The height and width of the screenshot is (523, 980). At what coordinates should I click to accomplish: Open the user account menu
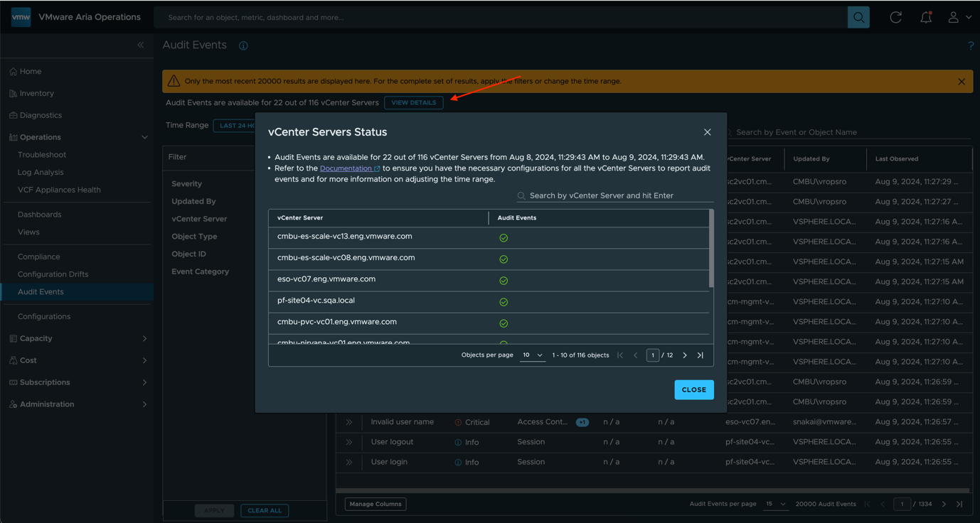click(x=959, y=17)
